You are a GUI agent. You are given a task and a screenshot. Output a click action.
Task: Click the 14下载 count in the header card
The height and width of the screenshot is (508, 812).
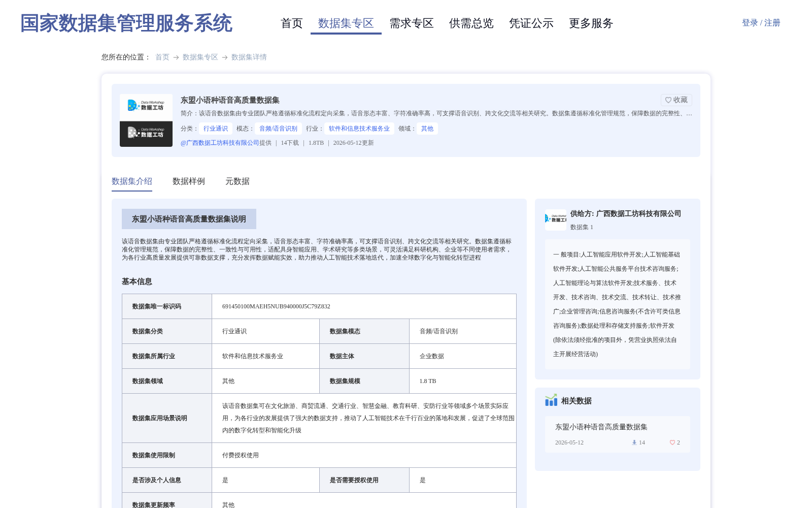pos(290,143)
